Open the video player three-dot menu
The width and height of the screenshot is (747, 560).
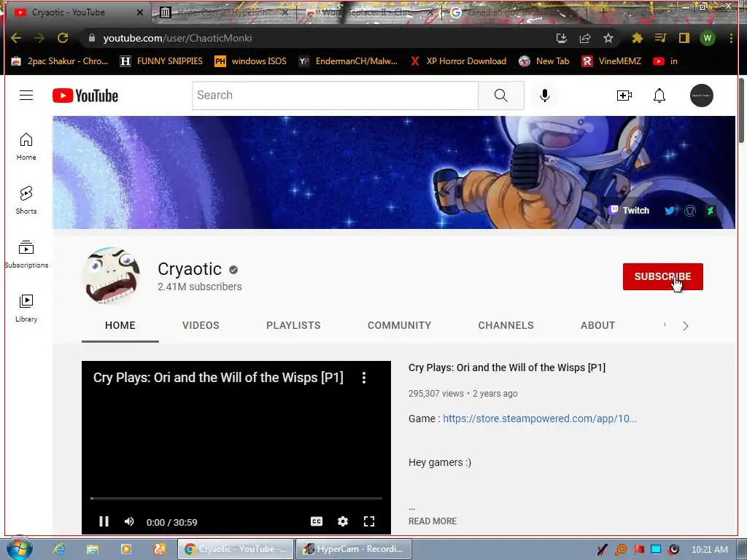tap(364, 378)
